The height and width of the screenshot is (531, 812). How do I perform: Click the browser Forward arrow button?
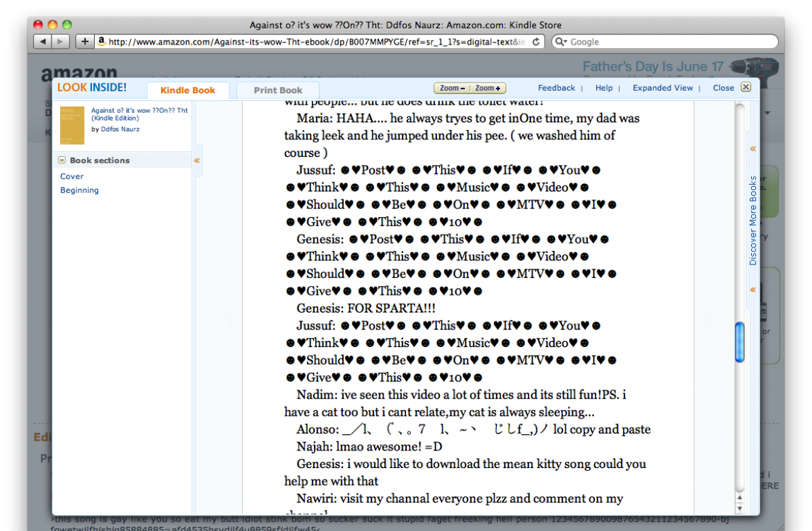pyautogui.click(x=61, y=42)
